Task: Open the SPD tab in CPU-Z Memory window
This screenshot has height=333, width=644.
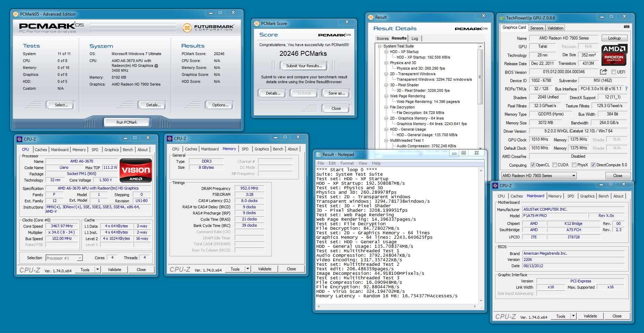Action: (245, 149)
